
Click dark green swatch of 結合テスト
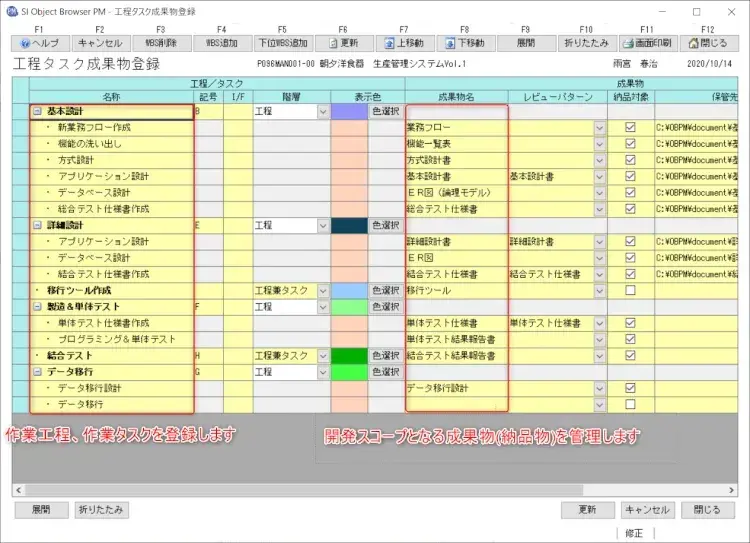click(x=349, y=355)
